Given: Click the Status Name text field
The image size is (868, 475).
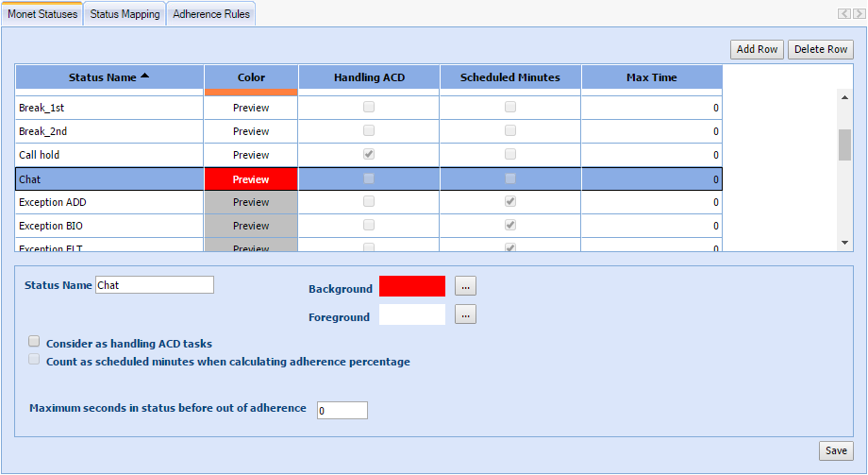Looking at the screenshot, I should coord(155,285).
